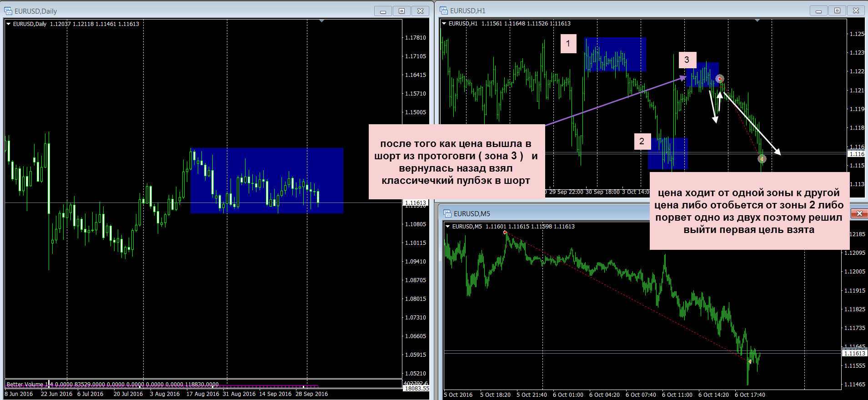Maximize the EURUSD,H1 chart window

[x=837, y=10]
